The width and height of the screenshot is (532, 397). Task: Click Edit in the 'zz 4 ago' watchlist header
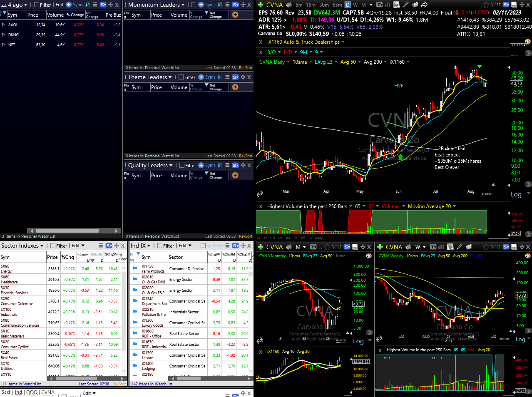60,5
